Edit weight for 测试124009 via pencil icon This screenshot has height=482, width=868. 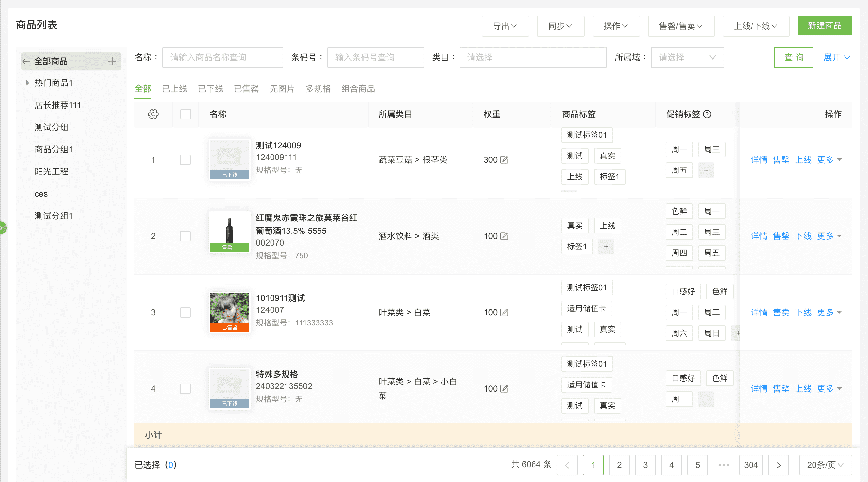pos(504,160)
